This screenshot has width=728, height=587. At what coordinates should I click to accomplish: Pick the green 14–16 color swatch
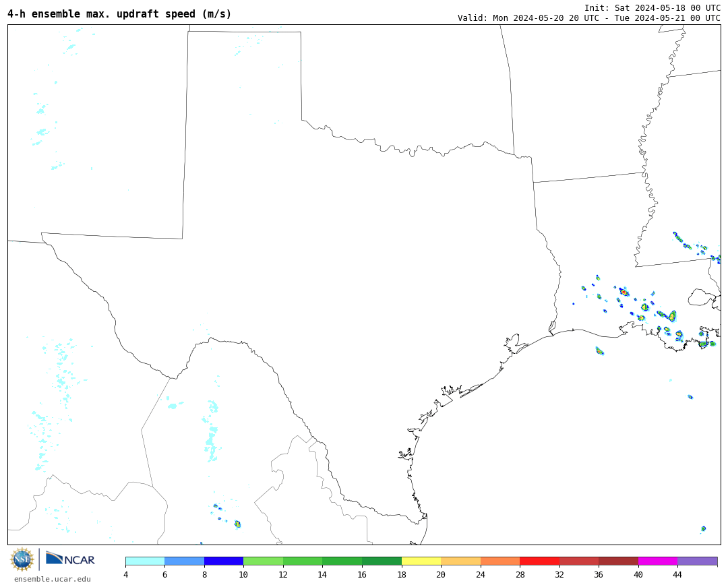[342, 561]
